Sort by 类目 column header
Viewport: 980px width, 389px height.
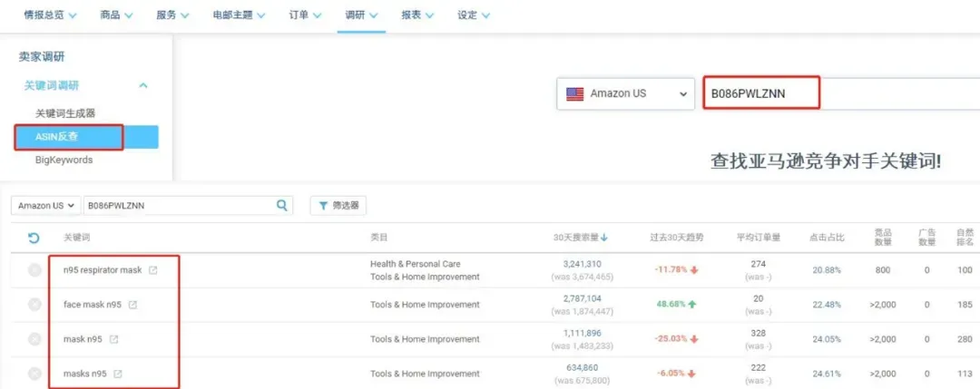(378, 238)
